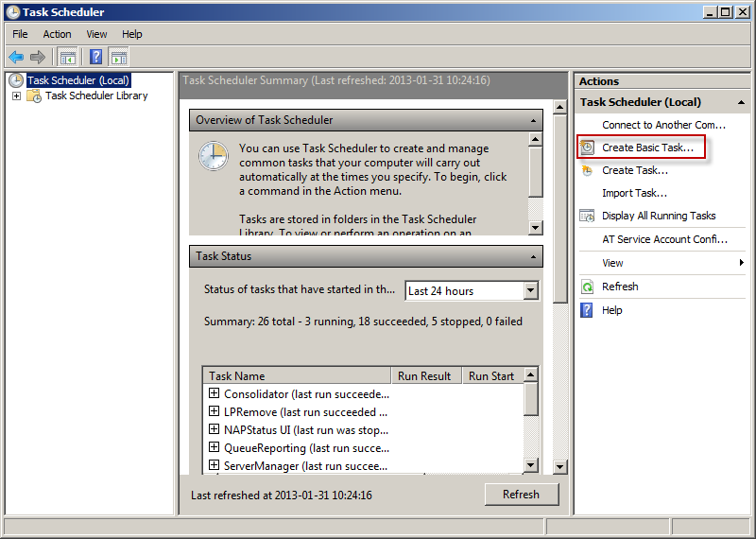The height and width of the screenshot is (539, 756).
Task: Collapse the Overview of Task Scheduler section
Action: (x=533, y=121)
